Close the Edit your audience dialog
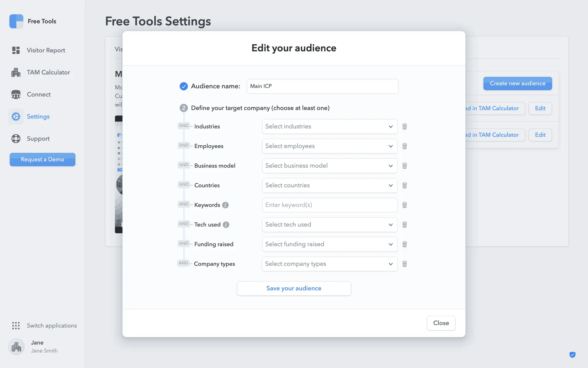Viewport: 588px width, 368px height. [x=441, y=323]
